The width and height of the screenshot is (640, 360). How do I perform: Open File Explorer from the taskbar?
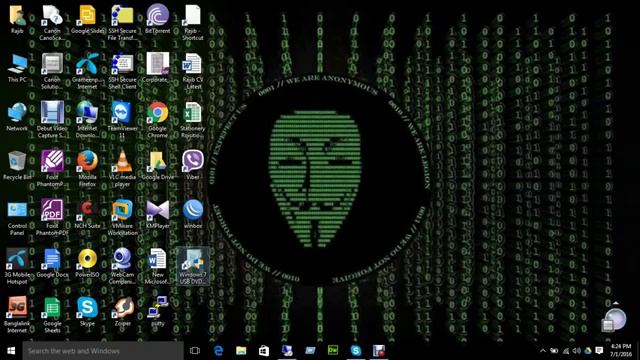point(241,351)
